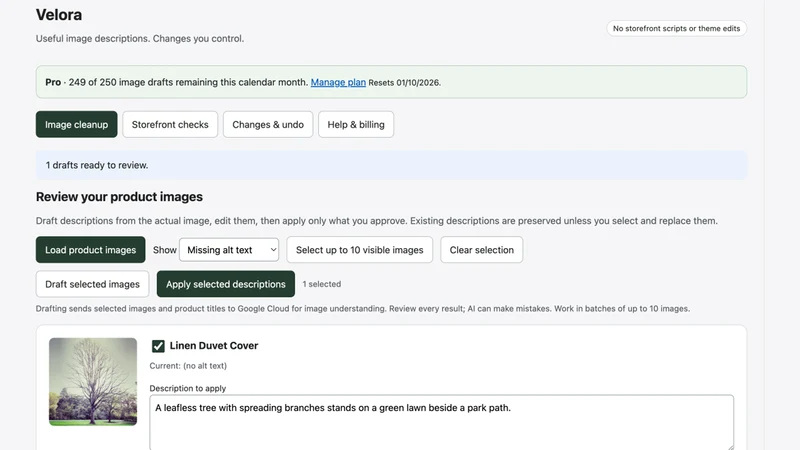Go to Help & billing tab

tap(356, 124)
